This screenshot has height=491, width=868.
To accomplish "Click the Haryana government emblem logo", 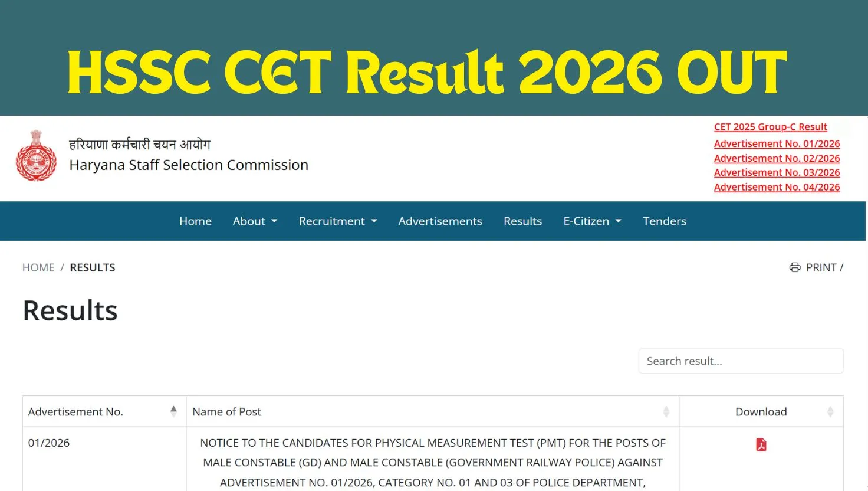I will (x=36, y=156).
